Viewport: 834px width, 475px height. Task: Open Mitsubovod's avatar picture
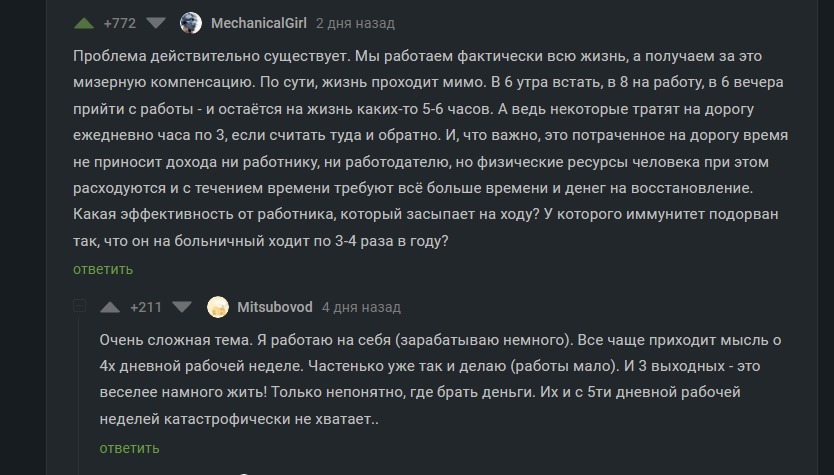[217, 307]
